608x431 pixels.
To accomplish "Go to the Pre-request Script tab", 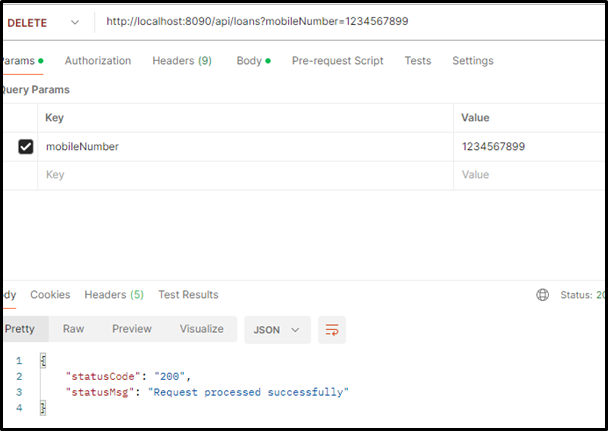I will [x=337, y=61].
